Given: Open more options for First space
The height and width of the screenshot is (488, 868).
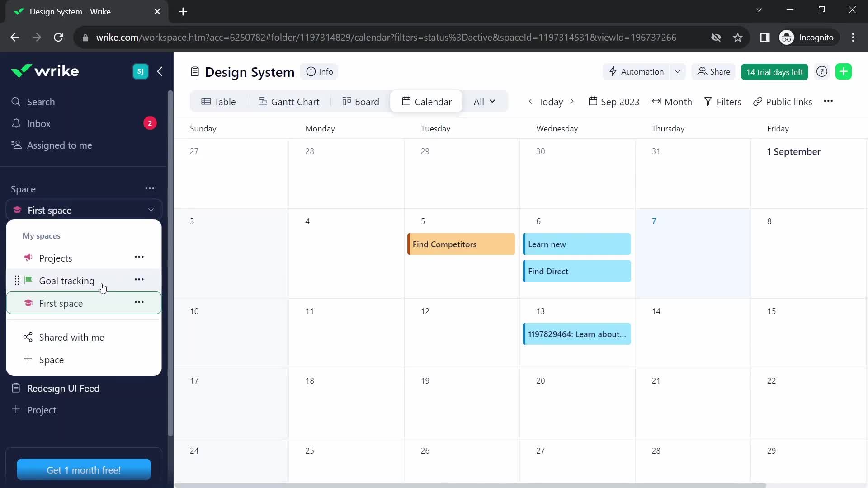Looking at the screenshot, I should click(139, 302).
